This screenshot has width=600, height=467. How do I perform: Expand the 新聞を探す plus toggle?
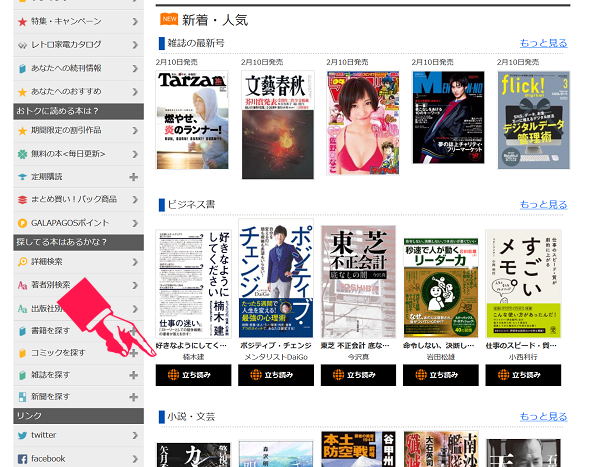pos(134,397)
